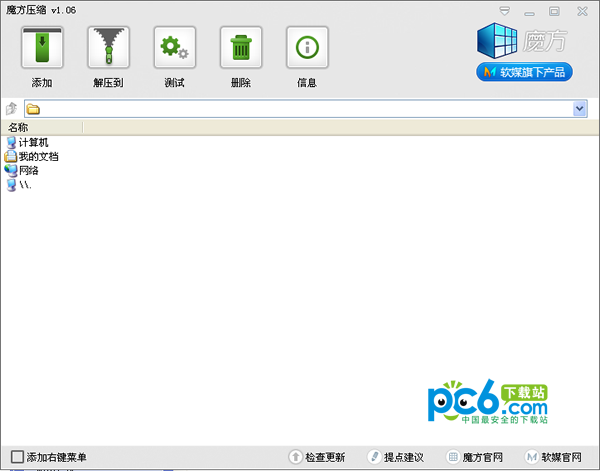
Task: Open the 提点建议 feedback link
Action: tap(395, 457)
